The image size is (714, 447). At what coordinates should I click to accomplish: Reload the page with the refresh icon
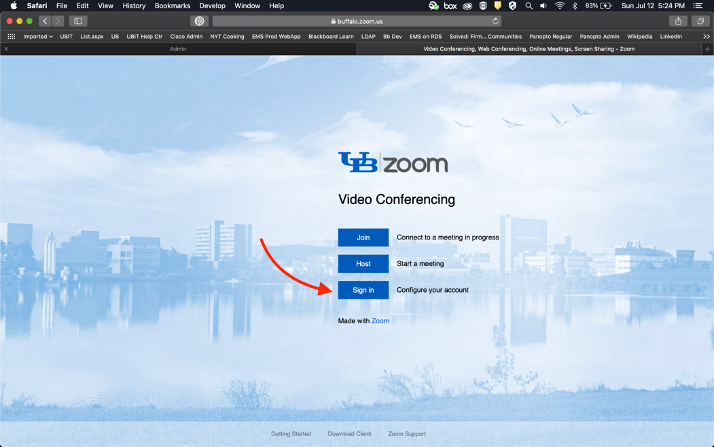pos(496,21)
